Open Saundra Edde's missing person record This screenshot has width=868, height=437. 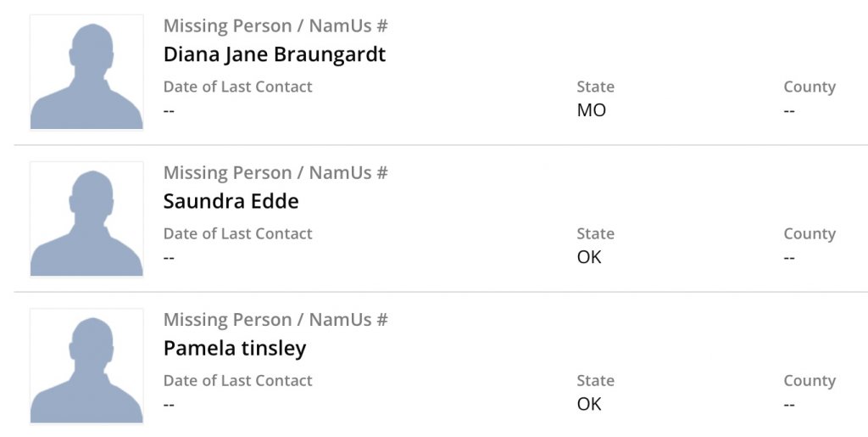point(231,201)
